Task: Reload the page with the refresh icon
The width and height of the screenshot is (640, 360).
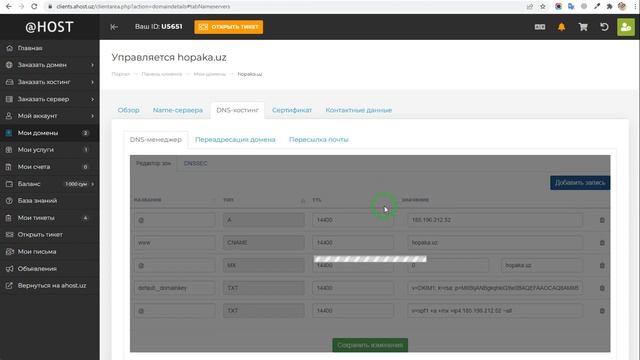Action: click(34, 7)
